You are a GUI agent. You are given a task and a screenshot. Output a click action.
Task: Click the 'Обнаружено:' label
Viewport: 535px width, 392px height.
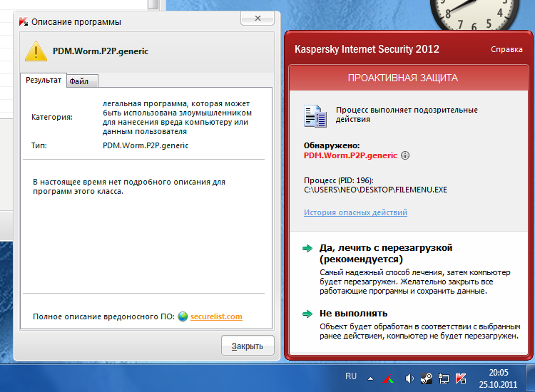coord(332,145)
